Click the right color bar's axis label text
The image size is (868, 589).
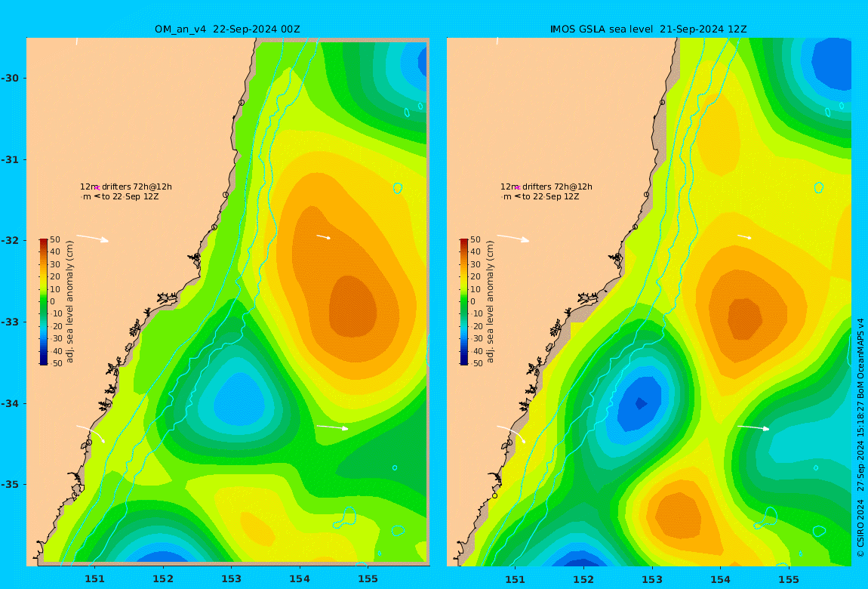pyautogui.click(x=491, y=302)
